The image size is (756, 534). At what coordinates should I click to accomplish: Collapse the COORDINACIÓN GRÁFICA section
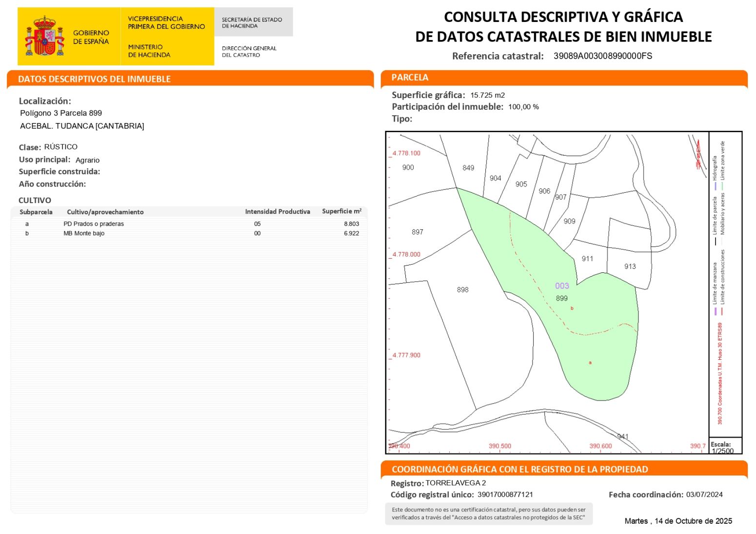[x=519, y=469]
